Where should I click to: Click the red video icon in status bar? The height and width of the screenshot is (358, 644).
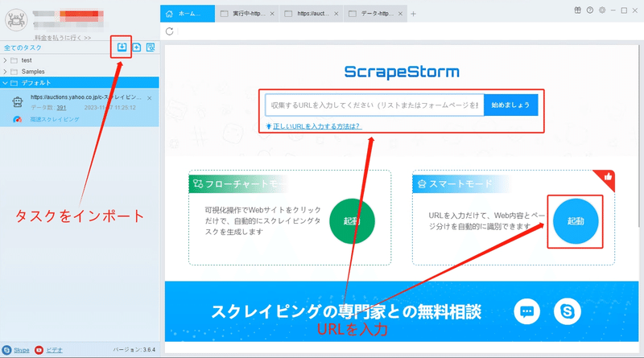pyautogui.click(x=39, y=350)
